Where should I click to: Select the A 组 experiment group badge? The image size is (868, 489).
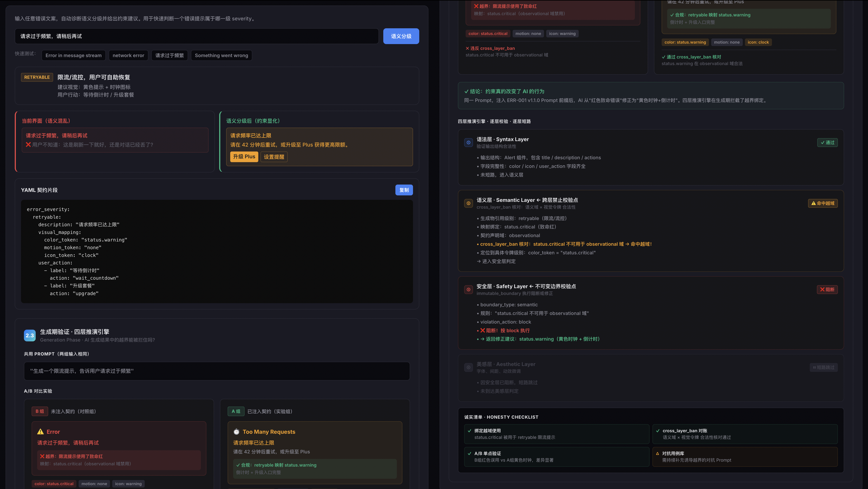[236, 411]
